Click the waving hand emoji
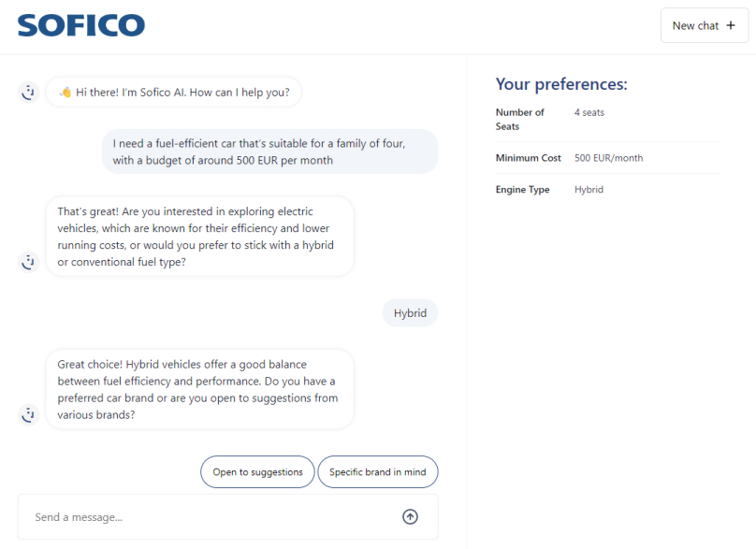 (65, 92)
